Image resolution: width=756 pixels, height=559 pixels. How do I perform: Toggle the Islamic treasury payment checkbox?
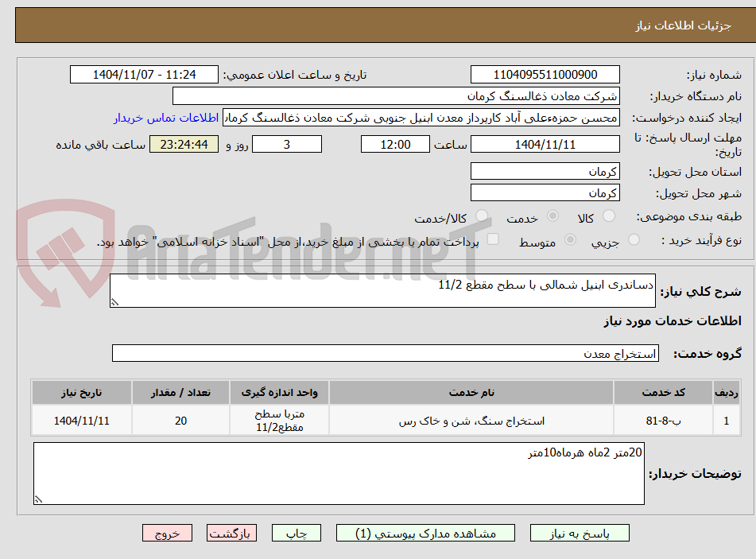pyautogui.click(x=493, y=239)
